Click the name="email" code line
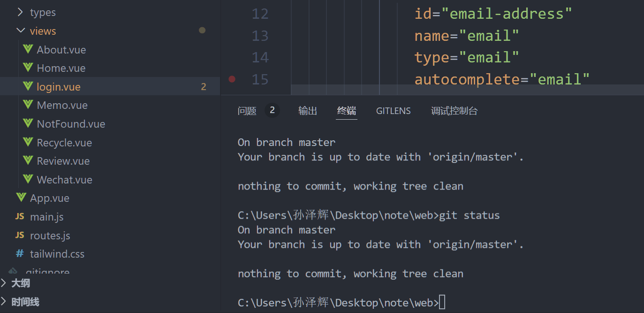The height and width of the screenshot is (313, 644). [x=467, y=36]
